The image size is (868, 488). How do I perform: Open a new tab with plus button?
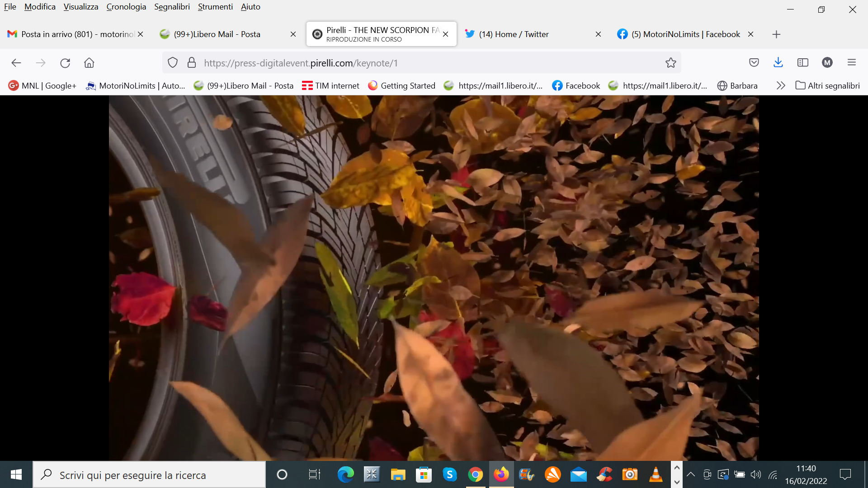click(776, 34)
